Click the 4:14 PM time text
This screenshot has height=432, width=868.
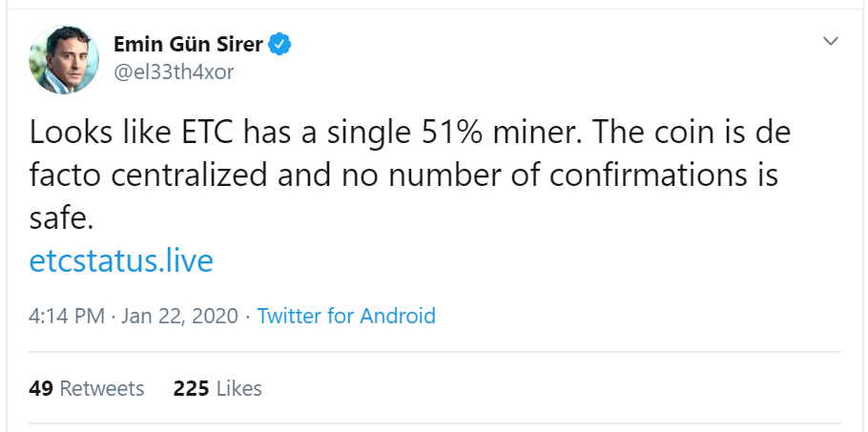point(67,317)
